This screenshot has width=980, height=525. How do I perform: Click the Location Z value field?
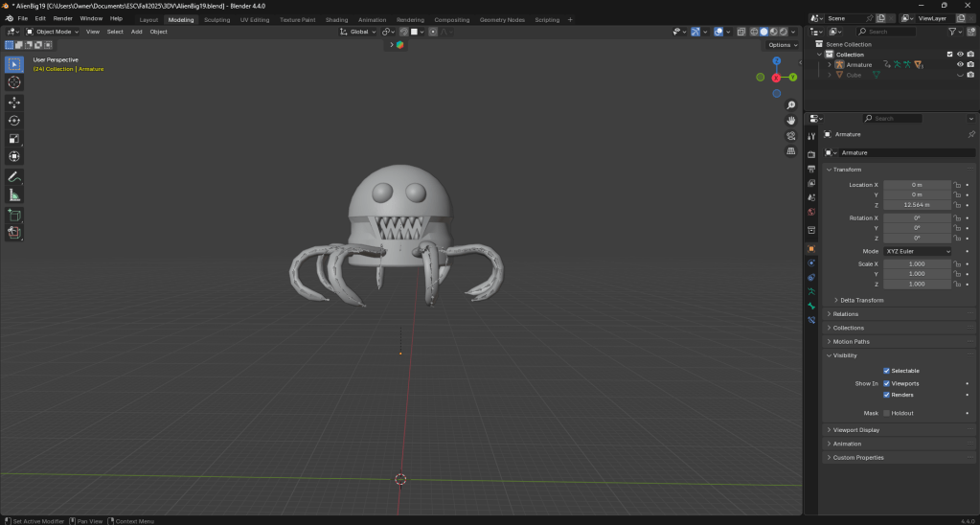[917, 205]
